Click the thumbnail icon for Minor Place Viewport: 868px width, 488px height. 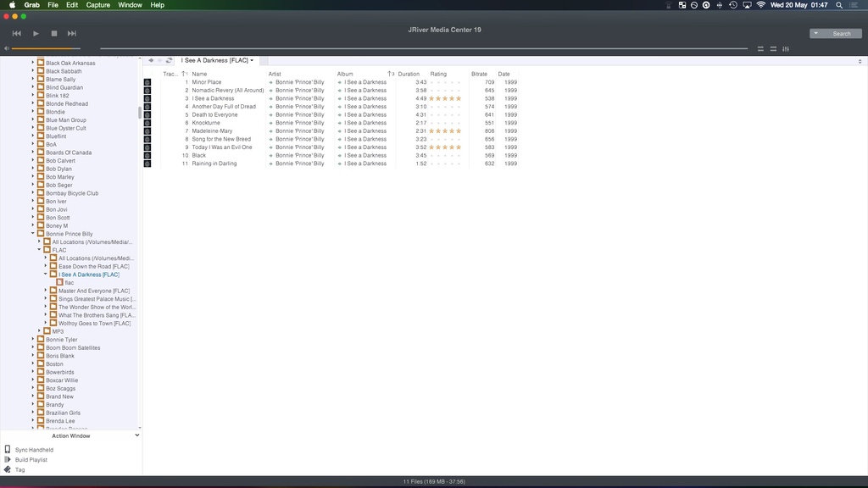(x=147, y=82)
